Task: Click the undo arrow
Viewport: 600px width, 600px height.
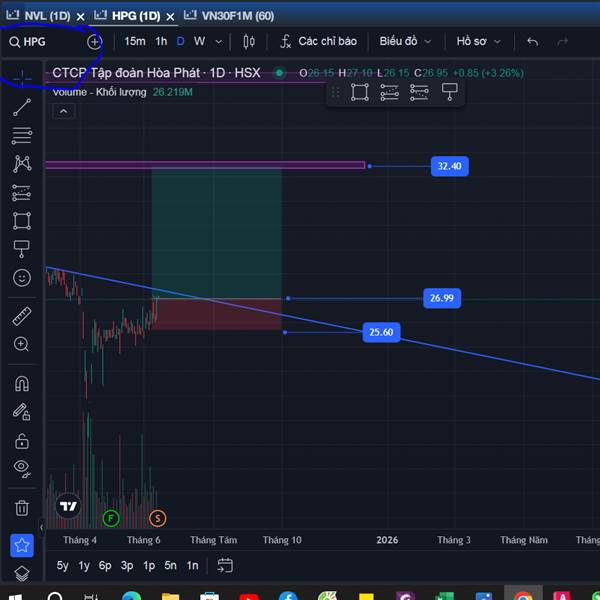Action: click(532, 41)
